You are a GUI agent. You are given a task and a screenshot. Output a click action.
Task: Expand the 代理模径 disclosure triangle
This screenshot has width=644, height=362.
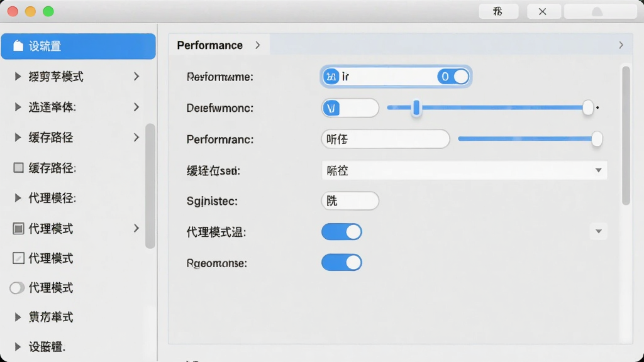(17, 198)
